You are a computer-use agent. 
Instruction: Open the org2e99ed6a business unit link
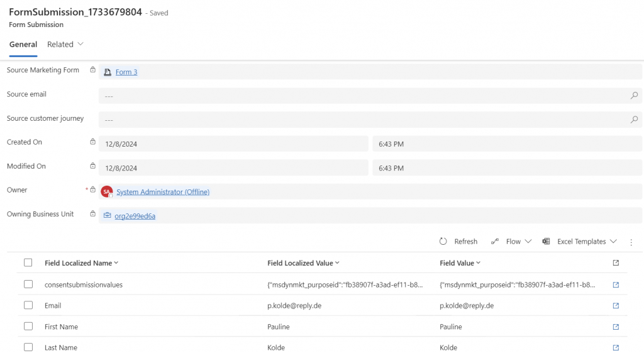pyautogui.click(x=135, y=216)
